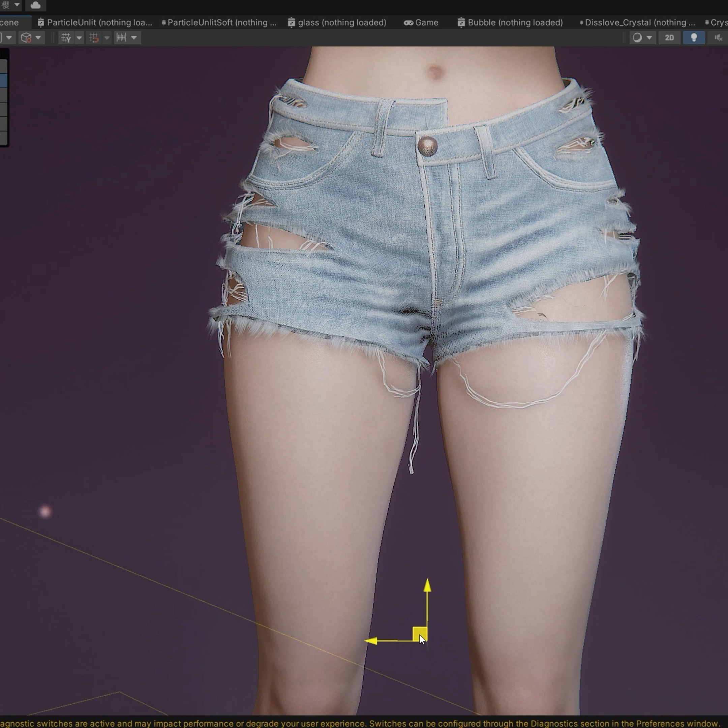Click the pivot rotation cube icon
The image size is (728, 728).
click(x=26, y=38)
